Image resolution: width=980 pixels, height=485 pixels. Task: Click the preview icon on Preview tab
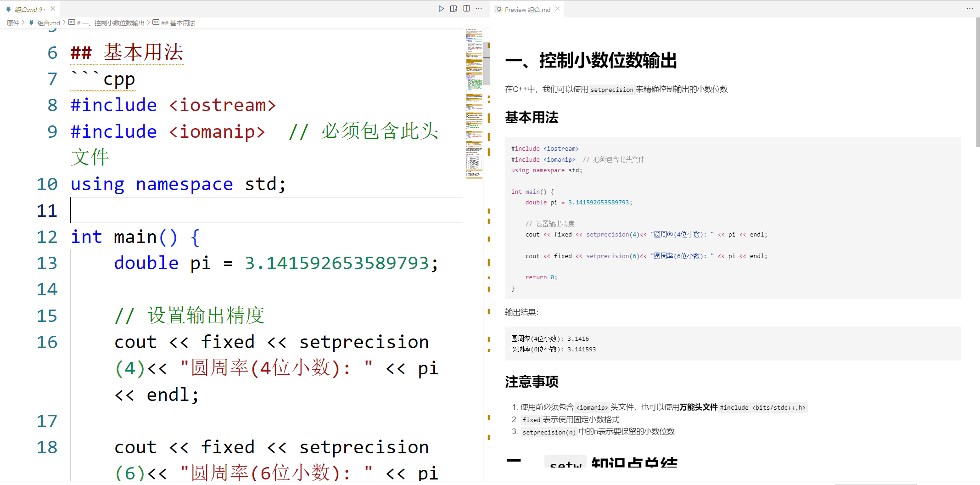pyautogui.click(x=499, y=9)
